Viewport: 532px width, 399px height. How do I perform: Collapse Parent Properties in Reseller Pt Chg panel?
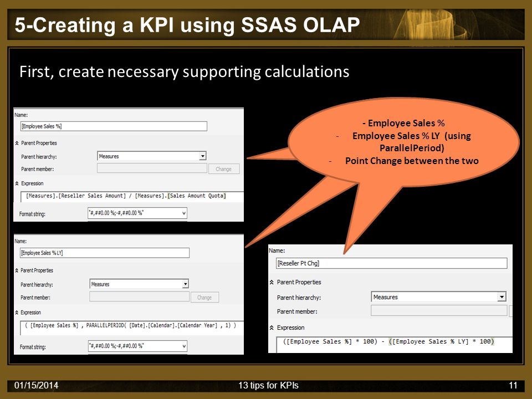272,282
